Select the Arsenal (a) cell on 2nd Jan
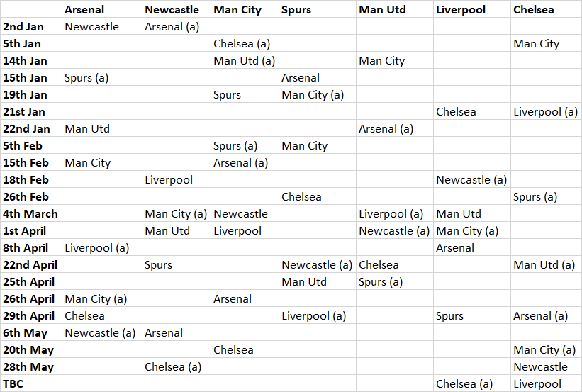The width and height of the screenshot is (582, 392). tap(177, 27)
